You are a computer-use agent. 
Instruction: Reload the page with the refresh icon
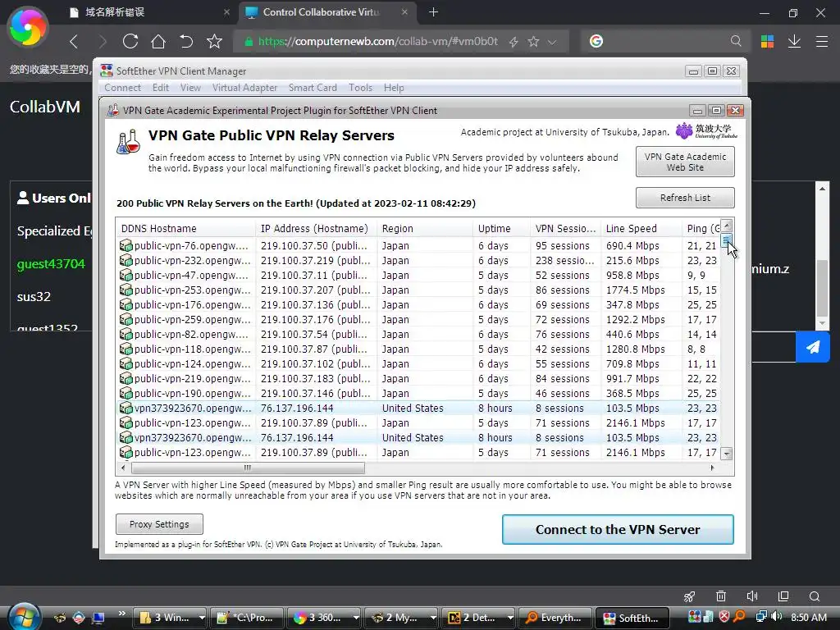pyautogui.click(x=130, y=41)
